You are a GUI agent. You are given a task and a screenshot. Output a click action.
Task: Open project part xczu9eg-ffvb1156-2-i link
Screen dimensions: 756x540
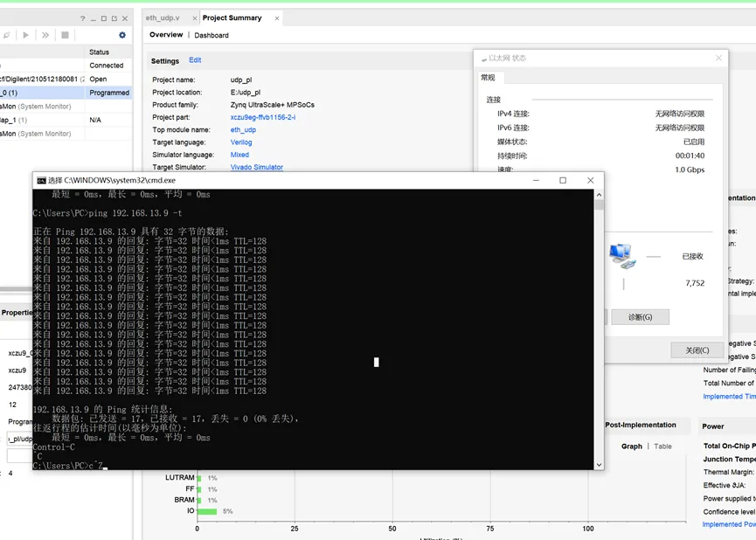(263, 117)
